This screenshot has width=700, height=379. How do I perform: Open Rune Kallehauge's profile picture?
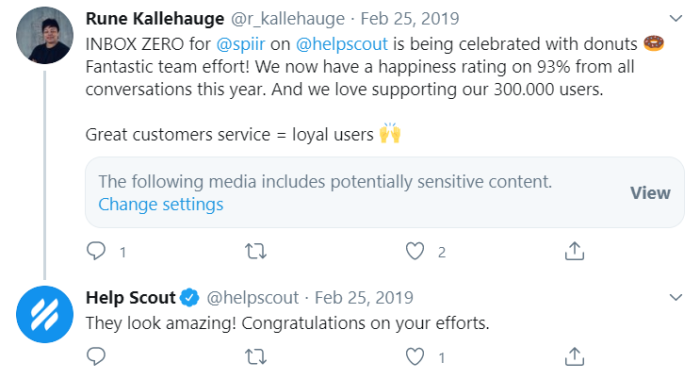click(45, 35)
